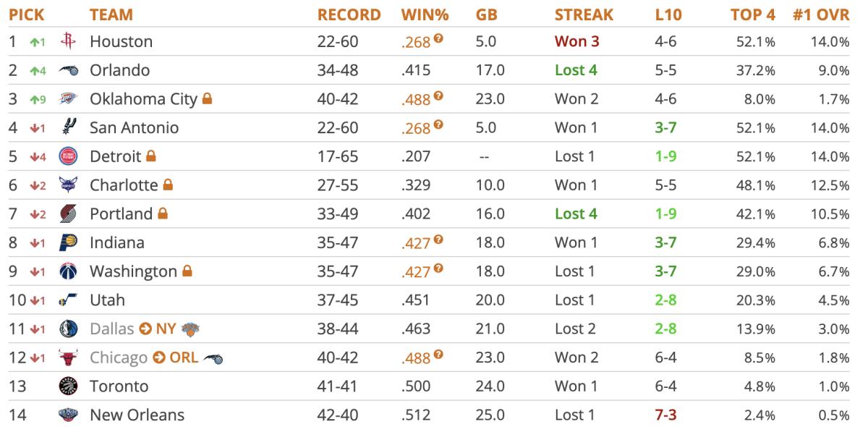Screen dimensions: 868x427
Task: Click the San Antonio Spurs logo
Action: [x=68, y=127]
